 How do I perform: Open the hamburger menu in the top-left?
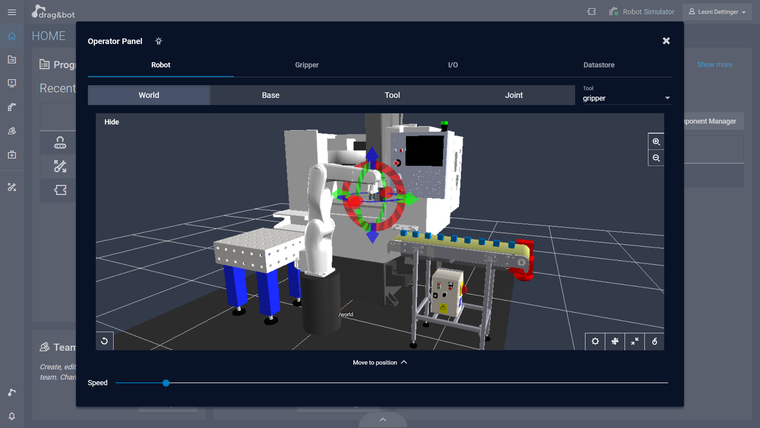[12, 12]
